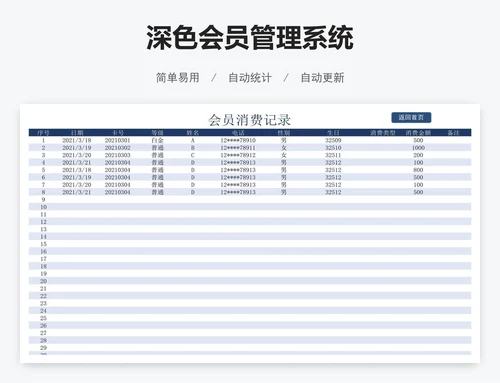This screenshot has height=383, width=500.
Task: Click birthday value 32509
Action: [x=333, y=140]
